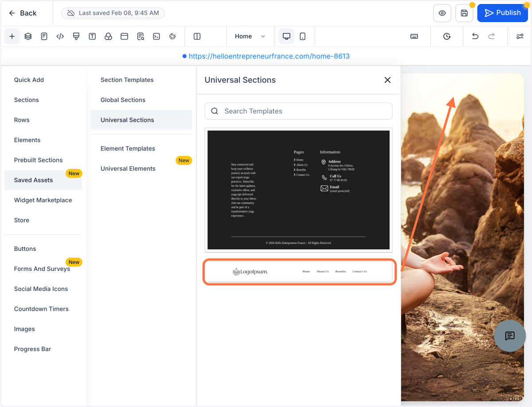
Task: Switch to desktop view
Action: [286, 36]
